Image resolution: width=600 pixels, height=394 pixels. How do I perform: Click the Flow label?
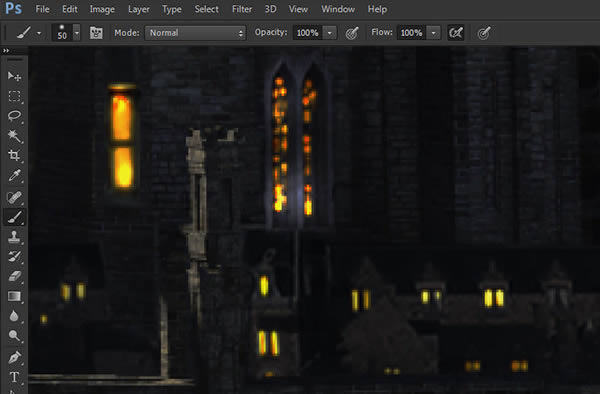point(382,33)
